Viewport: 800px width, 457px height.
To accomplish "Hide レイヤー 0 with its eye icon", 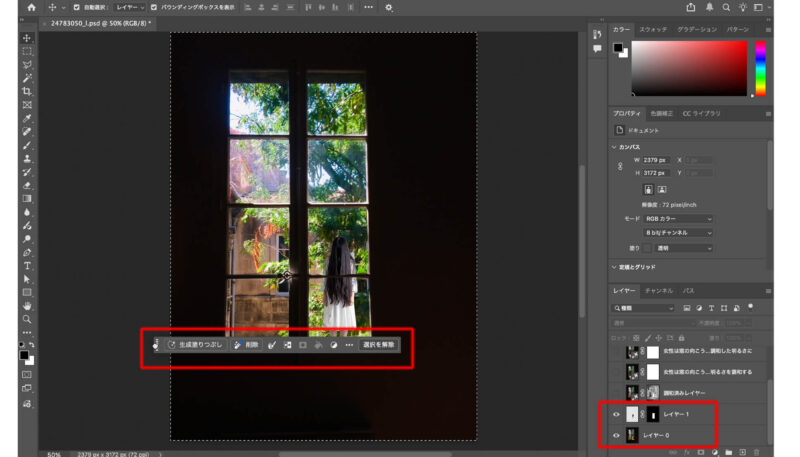I will [x=616, y=435].
